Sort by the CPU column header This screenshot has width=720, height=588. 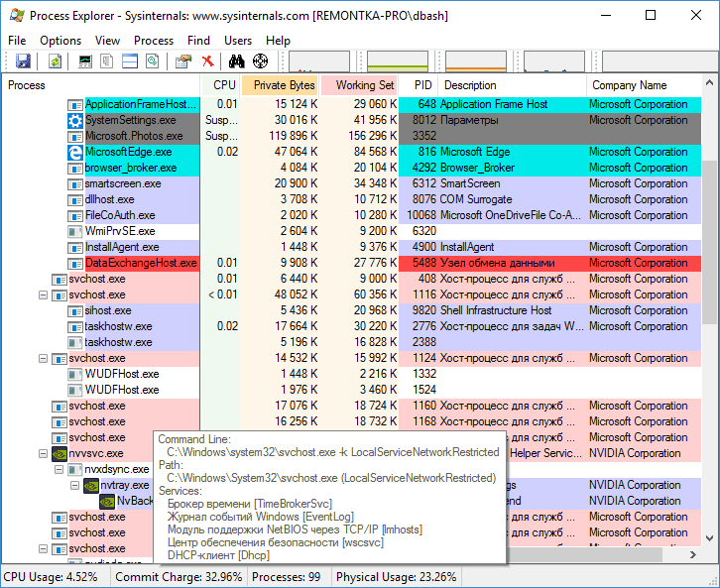220,85
